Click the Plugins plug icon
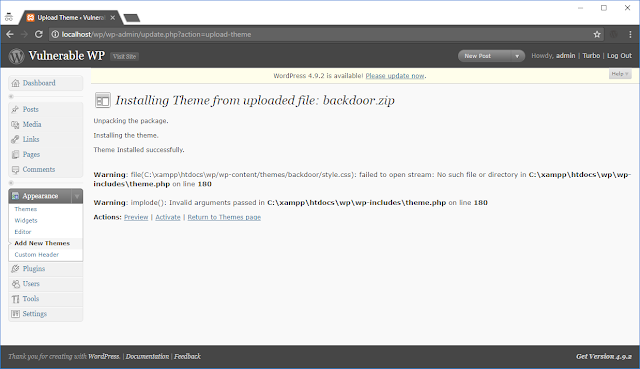 tap(16, 269)
